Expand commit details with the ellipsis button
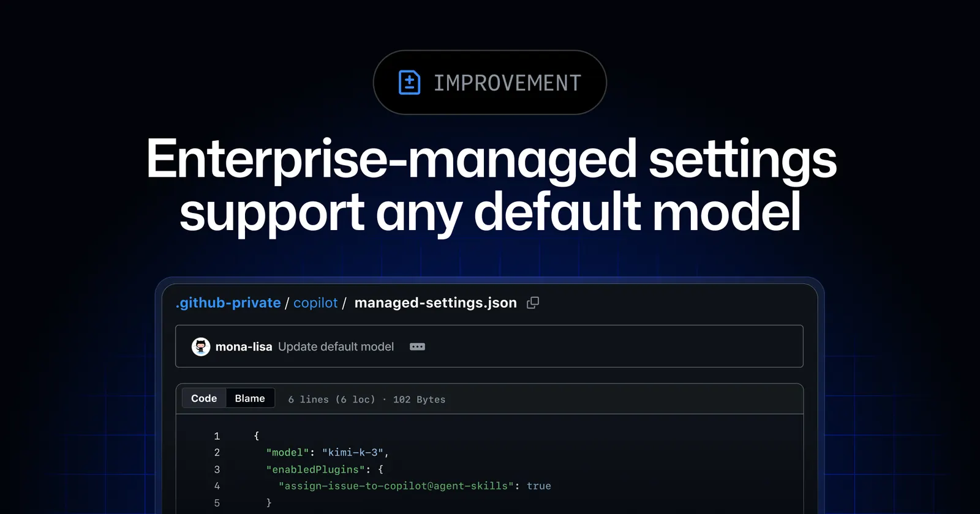 (x=417, y=346)
